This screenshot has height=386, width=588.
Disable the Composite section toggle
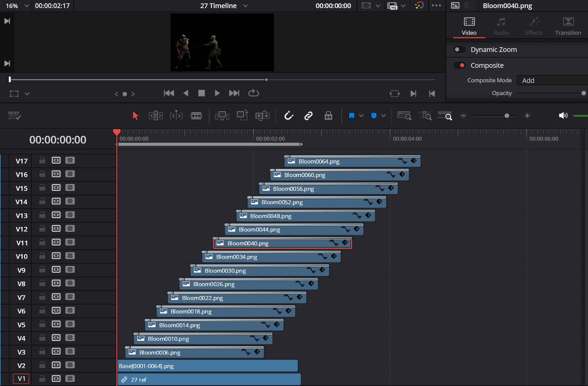coord(459,65)
